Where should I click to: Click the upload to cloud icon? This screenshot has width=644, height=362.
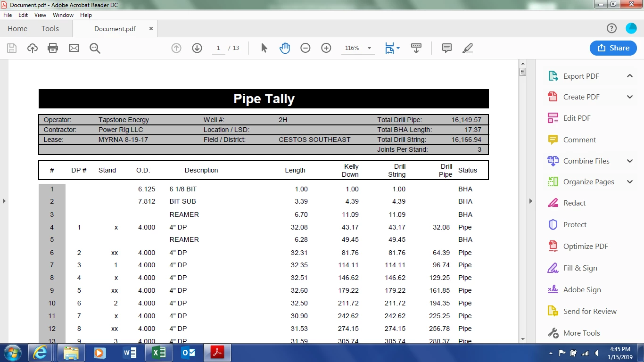tap(33, 48)
